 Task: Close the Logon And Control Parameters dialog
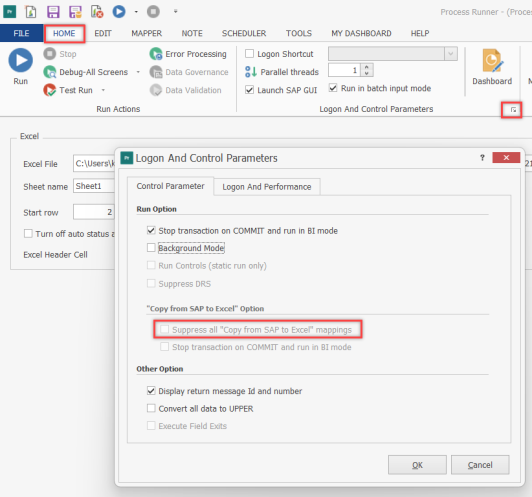click(506, 157)
